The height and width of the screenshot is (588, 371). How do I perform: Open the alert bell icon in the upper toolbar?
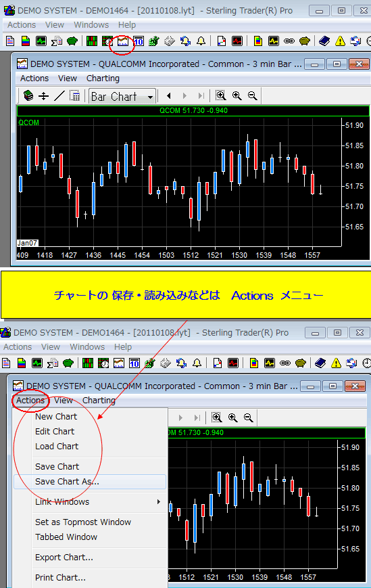coord(201,41)
